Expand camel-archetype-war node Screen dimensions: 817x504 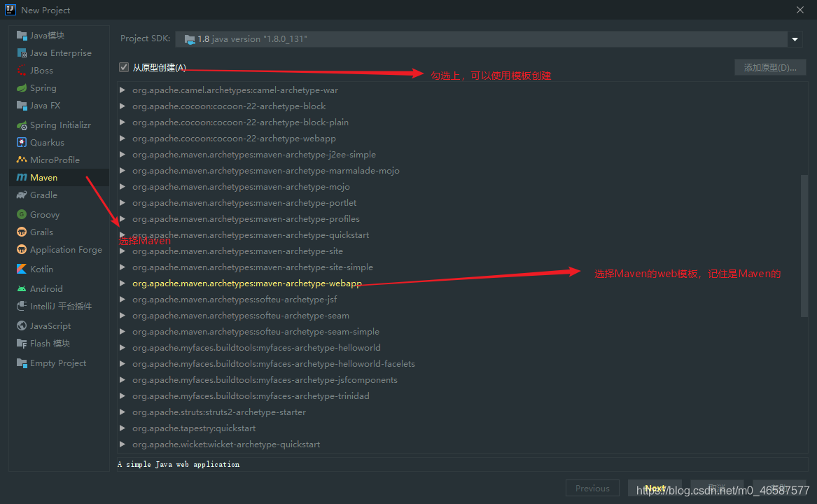tap(123, 90)
